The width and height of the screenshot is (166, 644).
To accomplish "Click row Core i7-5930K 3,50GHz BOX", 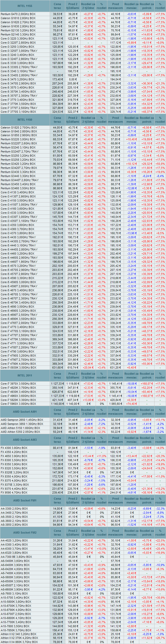I will (x=83, y=368).
